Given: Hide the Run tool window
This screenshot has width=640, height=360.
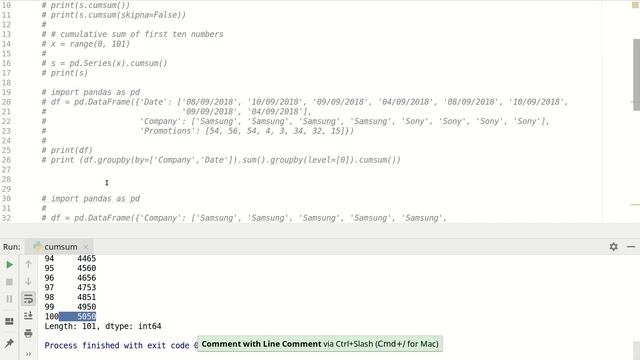Looking at the screenshot, I should point(631,247).
